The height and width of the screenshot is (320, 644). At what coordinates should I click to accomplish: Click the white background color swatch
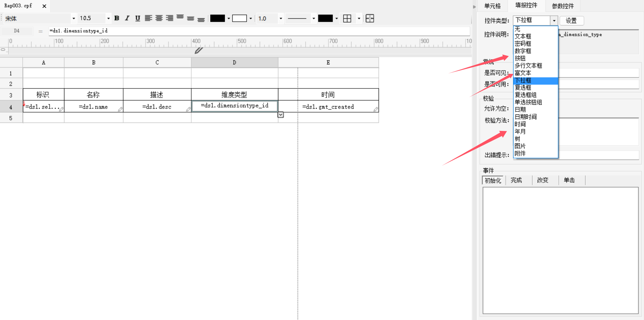pyautogui.click(x=240, y=18)
